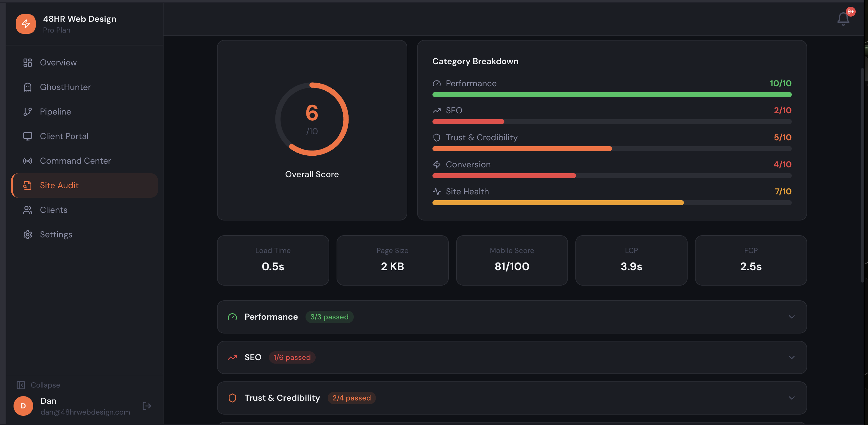The width and height of the screenshot is (868, 425).
Task: Click the Command Center broadcast icon
Action: click(x=28, y=161)
